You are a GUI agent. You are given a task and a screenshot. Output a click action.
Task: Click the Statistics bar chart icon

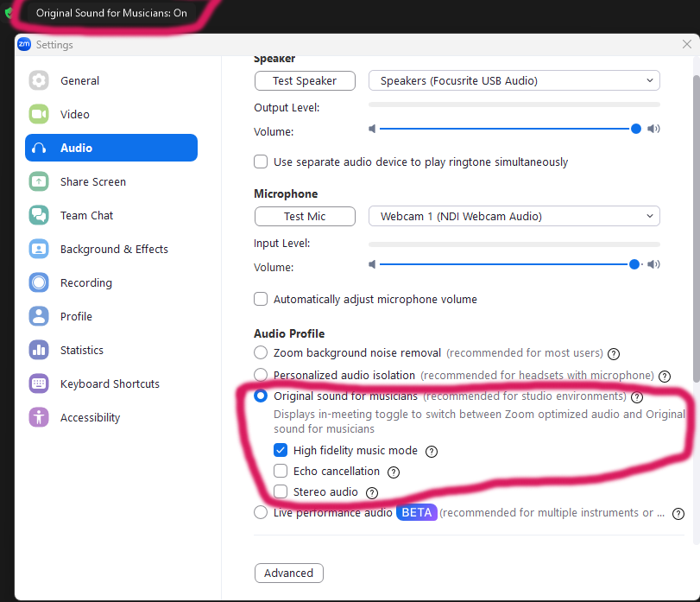pyautogui.click(x=39, y=350)
